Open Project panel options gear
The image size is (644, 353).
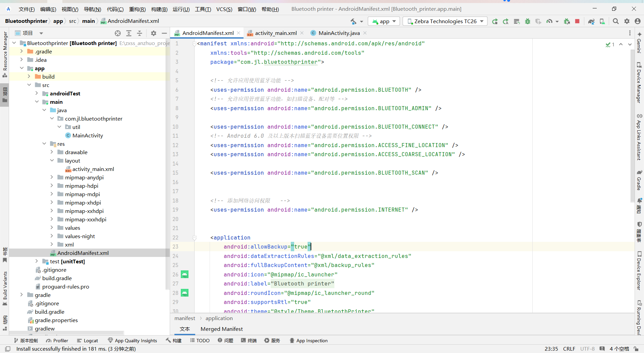[154, 33]
